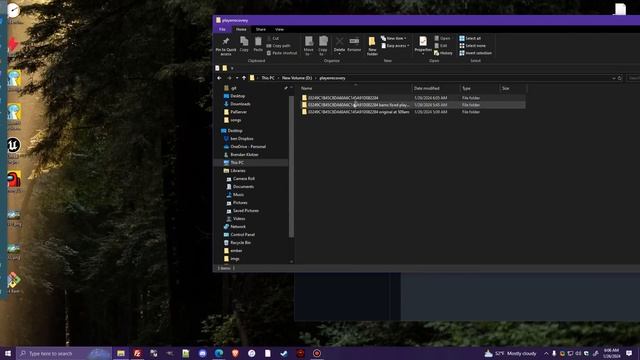Viewport: 640px width, 360px height.
Task: Click Invert selection in the ribbon
Action: pos(476,53)
